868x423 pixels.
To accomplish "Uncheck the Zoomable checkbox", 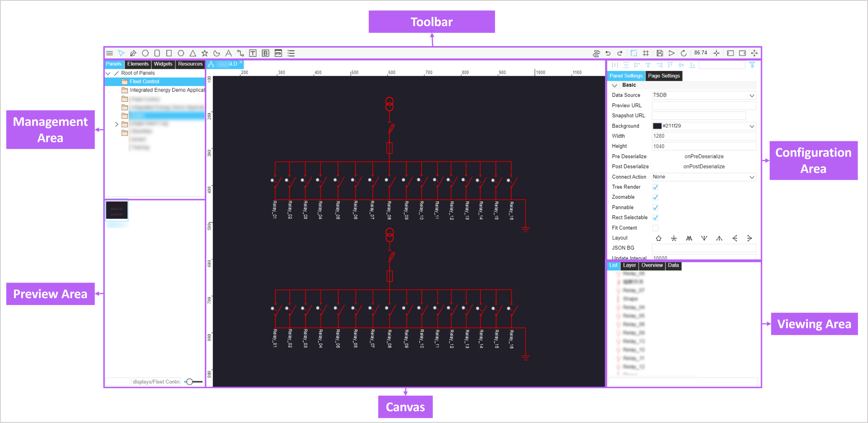I will [x=655, y=197].
